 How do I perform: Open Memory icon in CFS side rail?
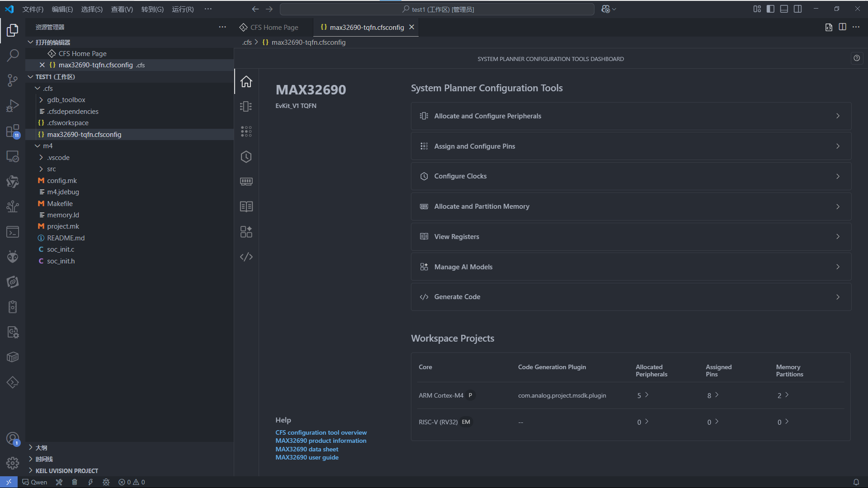246,182
